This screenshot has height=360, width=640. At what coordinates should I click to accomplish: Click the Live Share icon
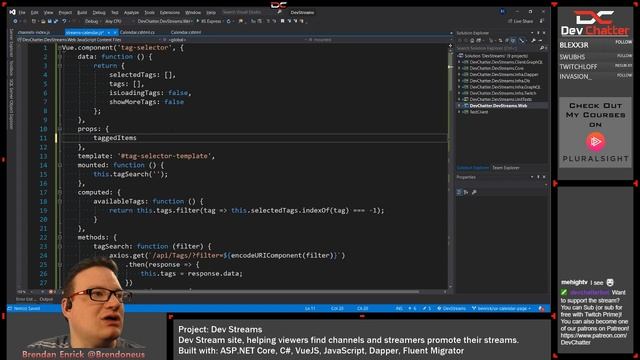[x=510, y=21]
